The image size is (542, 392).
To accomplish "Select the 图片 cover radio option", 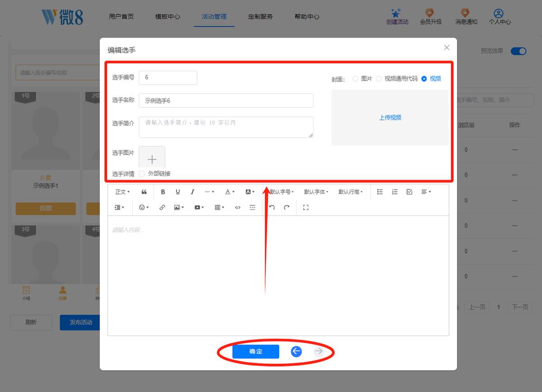I will click(355, 79).
